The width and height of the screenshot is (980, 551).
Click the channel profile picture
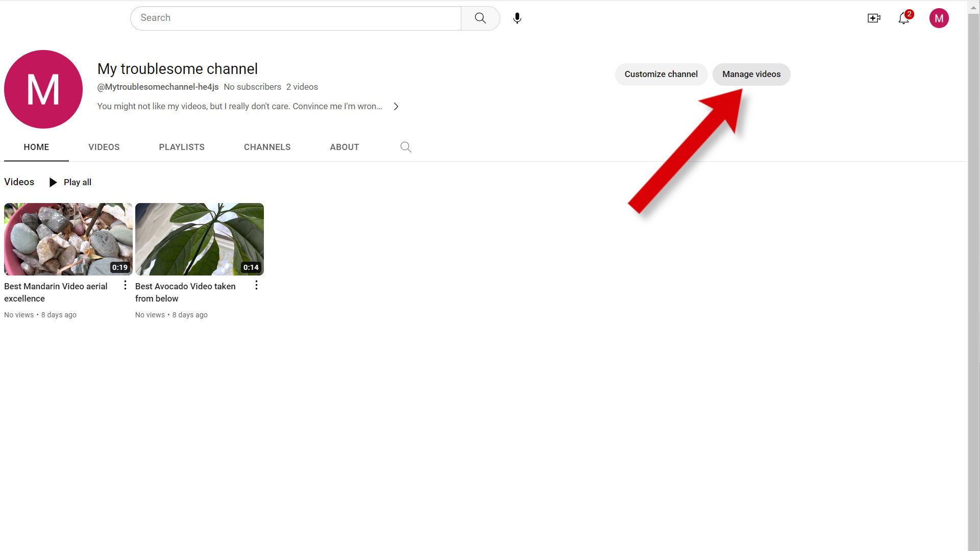(43, 89)
